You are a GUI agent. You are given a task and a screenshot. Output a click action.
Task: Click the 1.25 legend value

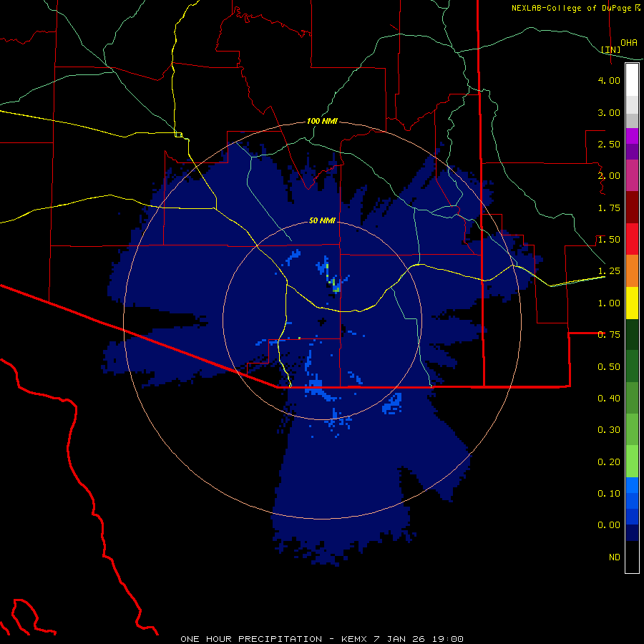pyautogui.click(x=609, y=271)
